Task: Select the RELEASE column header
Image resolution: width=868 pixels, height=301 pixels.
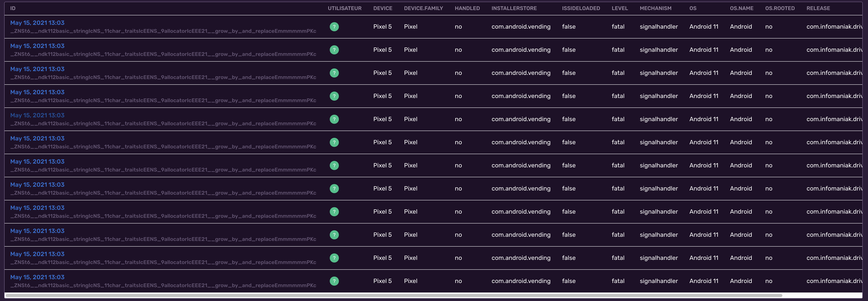Action: click(818, 8)
